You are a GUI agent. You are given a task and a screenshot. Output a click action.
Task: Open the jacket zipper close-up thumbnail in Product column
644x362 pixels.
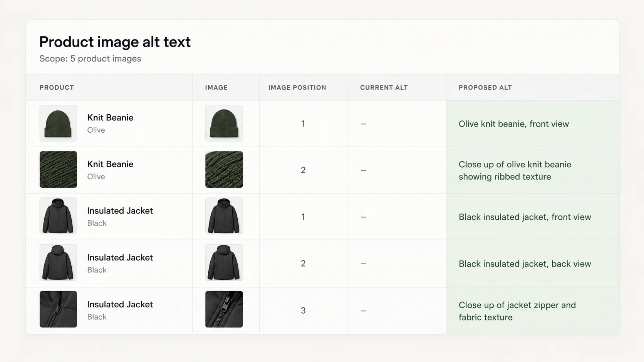(x=58, y=309)
